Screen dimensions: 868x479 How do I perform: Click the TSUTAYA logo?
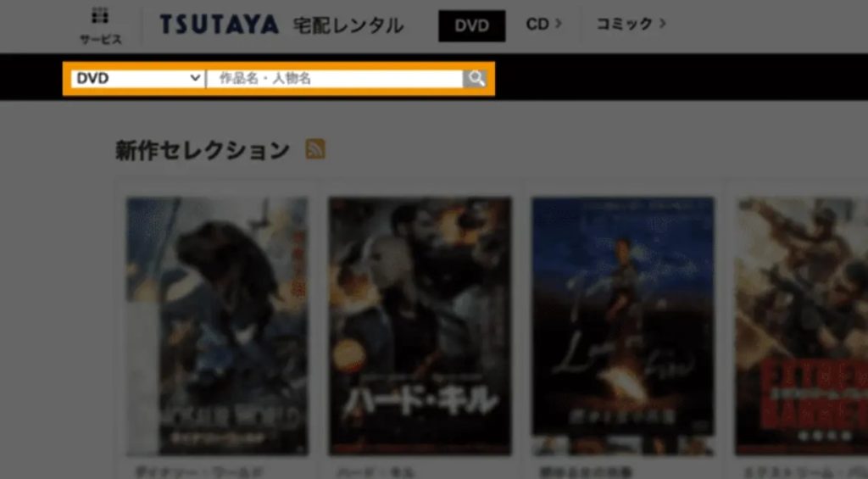point(219,25)
